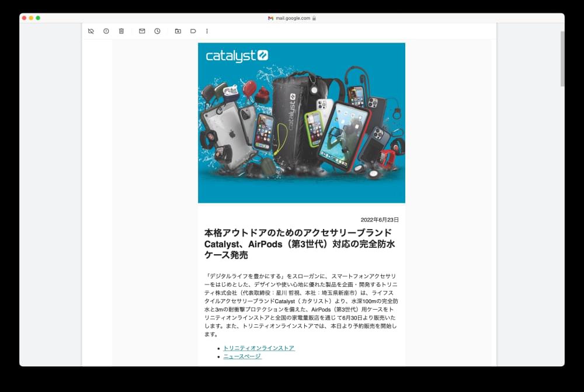Viewport: 584px width, 392px height.
Task: Delete this email with trash icon
Action: 121,32
